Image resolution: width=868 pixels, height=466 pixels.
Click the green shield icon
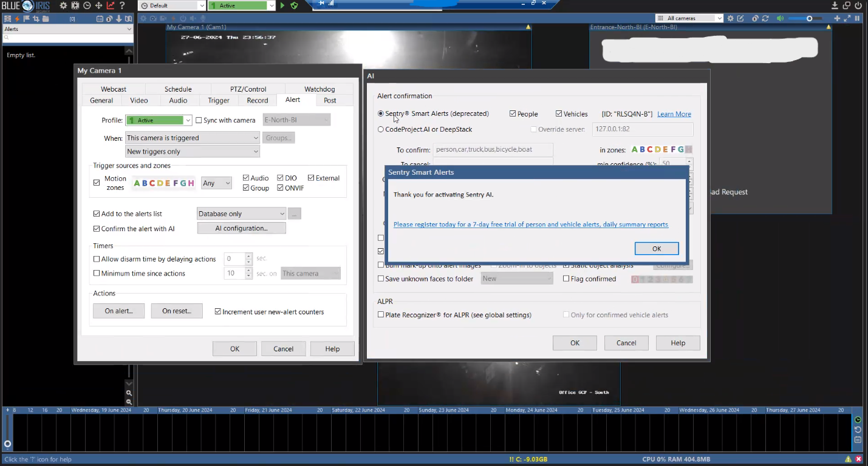pos(295,5)
